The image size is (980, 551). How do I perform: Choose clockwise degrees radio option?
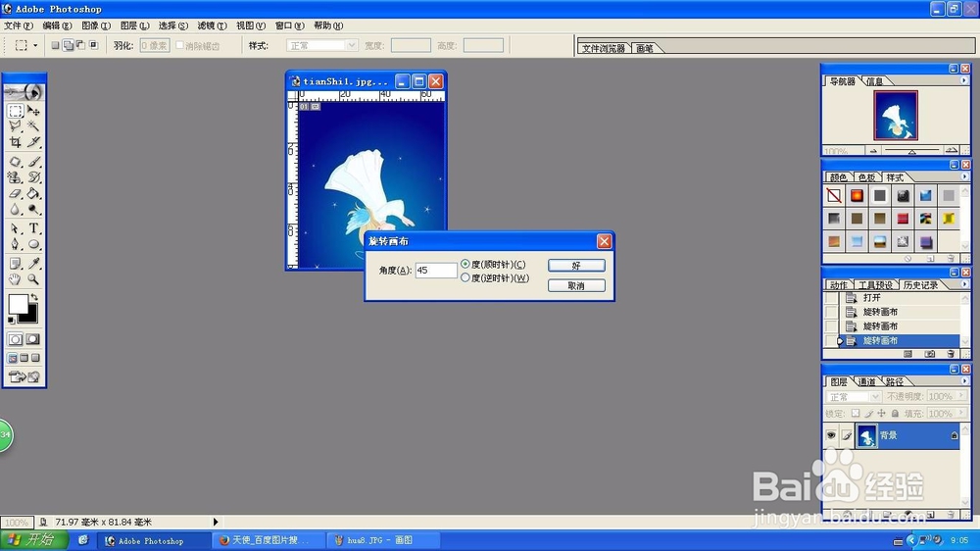(465, 264)
